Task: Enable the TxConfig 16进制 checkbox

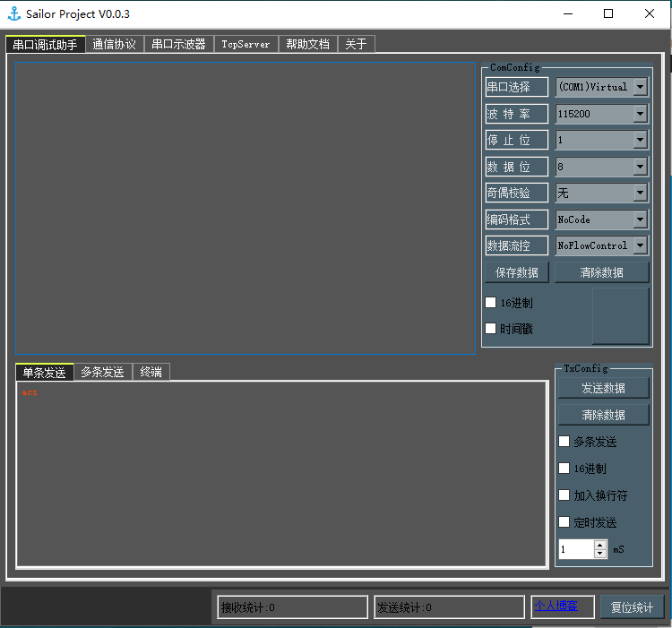Action: point(564,469)
